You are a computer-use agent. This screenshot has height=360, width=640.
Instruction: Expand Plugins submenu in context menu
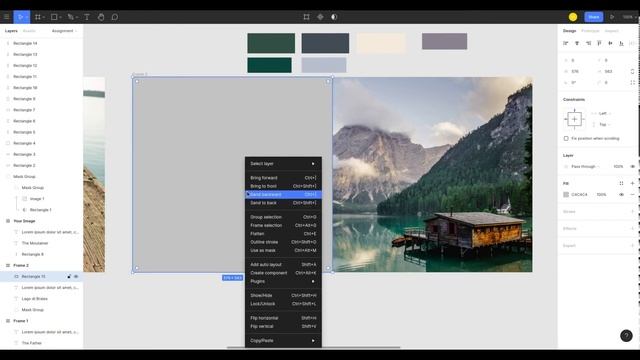click(283, 281)
